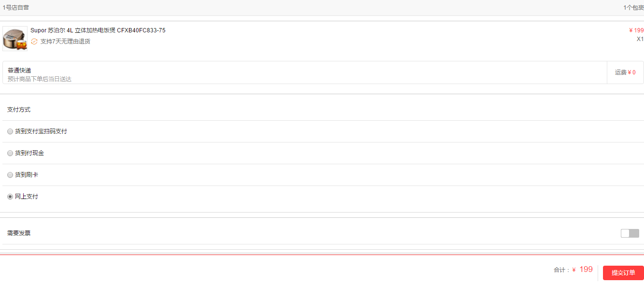The height and width of the screenshot is (285, 644).
Task: Click the 合计 ¥199 total amount
Action: tap(573, 270)
